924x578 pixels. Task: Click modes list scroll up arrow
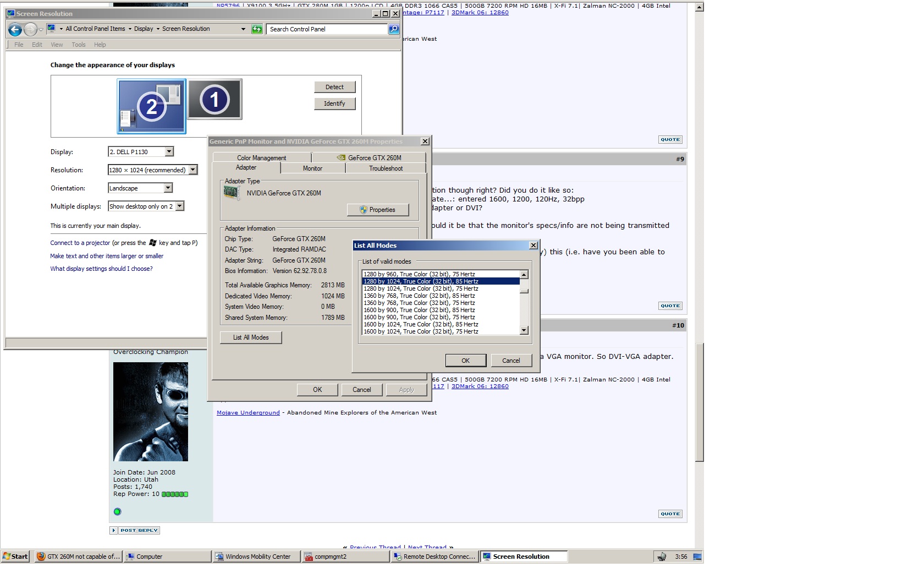524,275
